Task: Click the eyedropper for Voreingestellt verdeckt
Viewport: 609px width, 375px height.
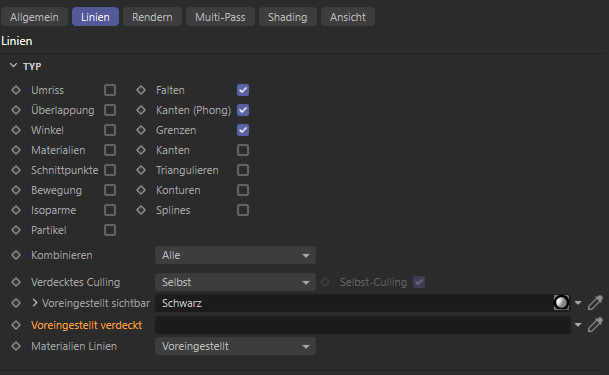Action: pos(595,325)
